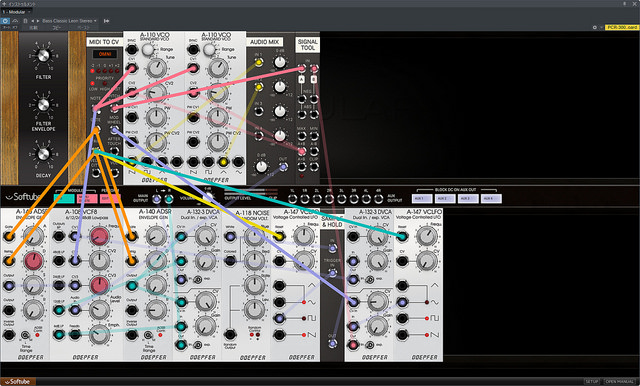Toggle the AUX 4 block DC button
This screenshot has width=640, height=386.
pos(491,199)
